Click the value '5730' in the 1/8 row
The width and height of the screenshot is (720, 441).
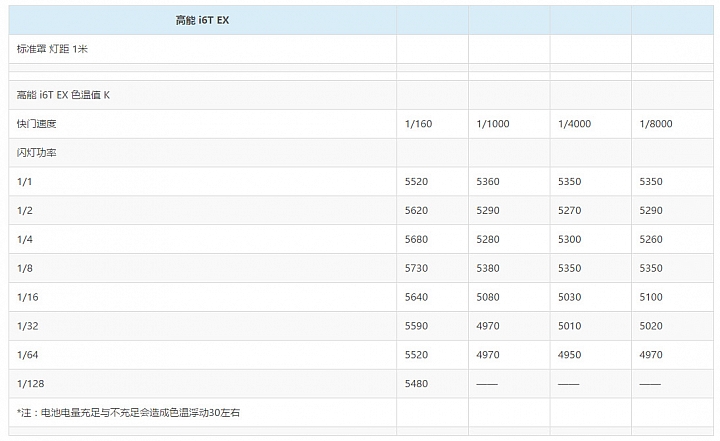click(x=416, y=269)
